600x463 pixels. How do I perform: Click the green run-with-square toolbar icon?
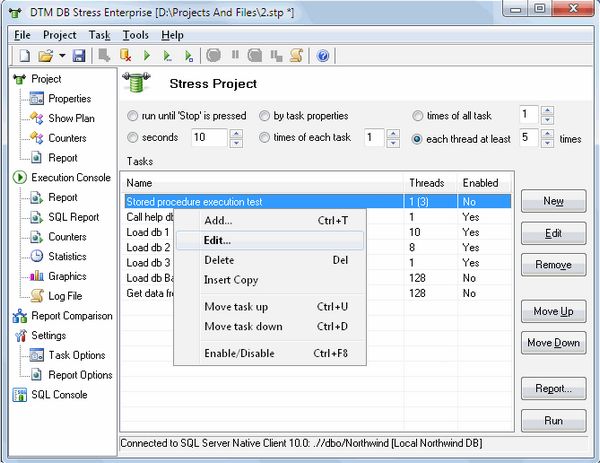coord(189,56)
